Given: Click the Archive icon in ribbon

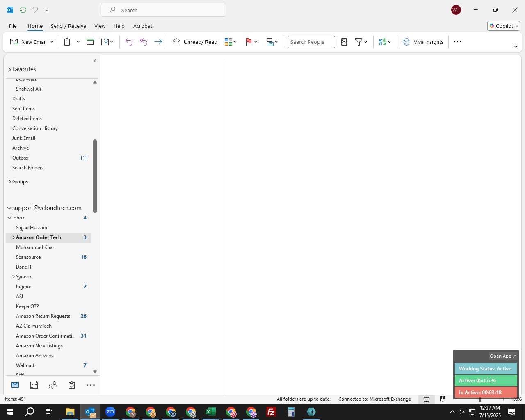Looking at the screenshot, I should point(90,42).
